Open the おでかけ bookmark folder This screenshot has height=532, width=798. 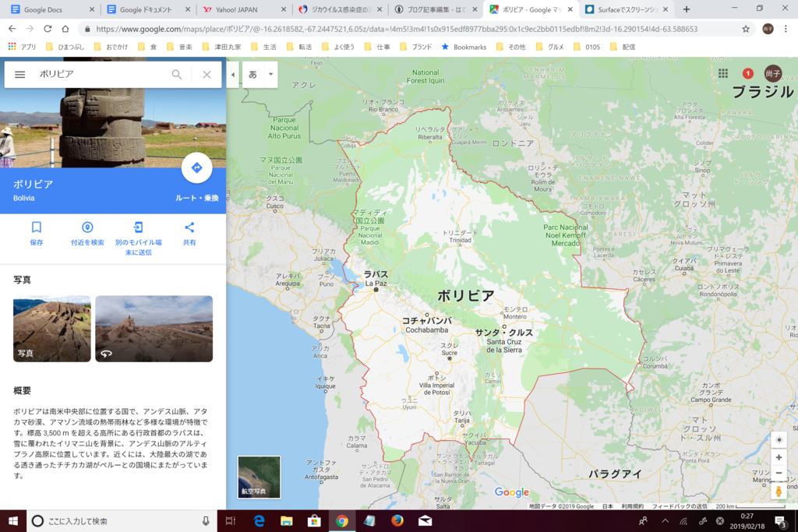click(111, 47)
